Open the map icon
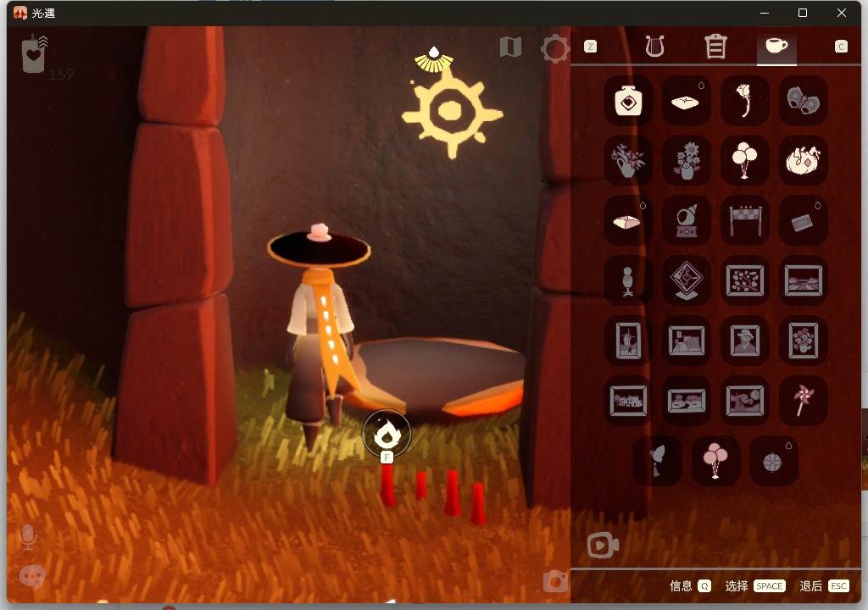This screenshot has height=610, width=868. (510, 47)
